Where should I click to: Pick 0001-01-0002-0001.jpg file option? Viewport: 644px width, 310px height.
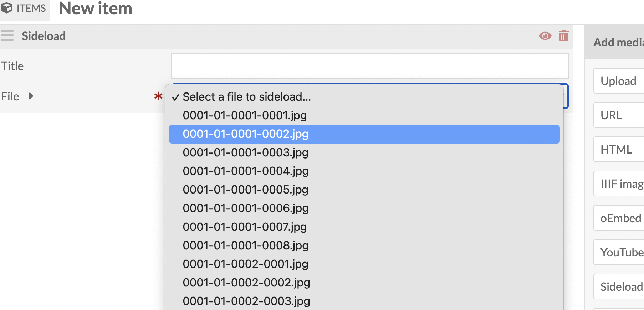pyautogui.click(x=245, y=264)
